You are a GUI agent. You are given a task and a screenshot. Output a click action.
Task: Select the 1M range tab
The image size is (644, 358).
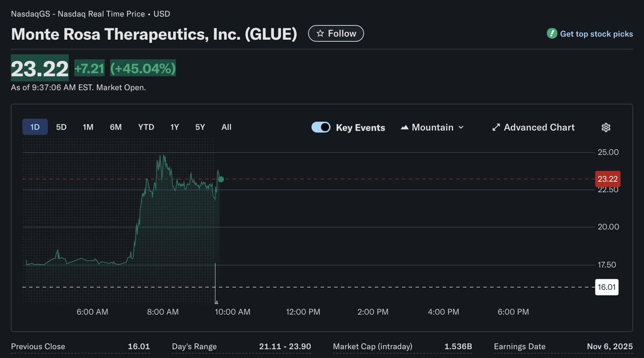click(88, 127)
